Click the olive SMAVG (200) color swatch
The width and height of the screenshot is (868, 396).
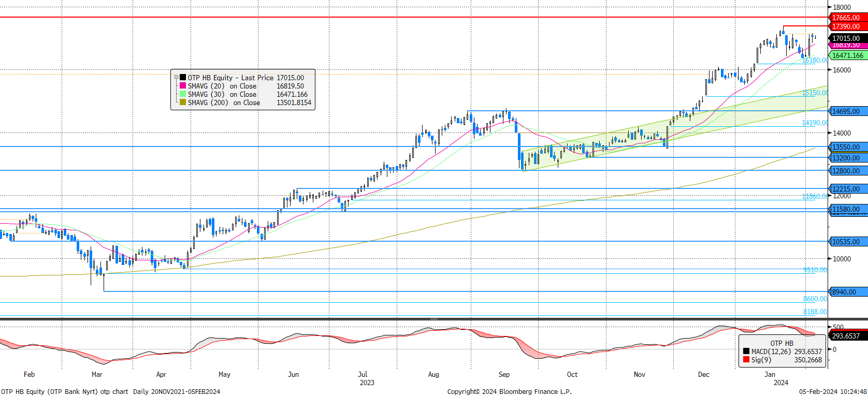183,102
